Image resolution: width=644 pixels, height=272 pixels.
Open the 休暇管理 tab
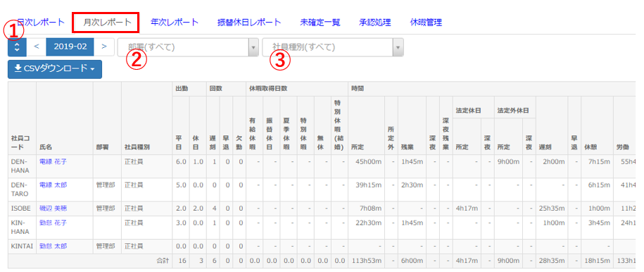coord(426,23)
